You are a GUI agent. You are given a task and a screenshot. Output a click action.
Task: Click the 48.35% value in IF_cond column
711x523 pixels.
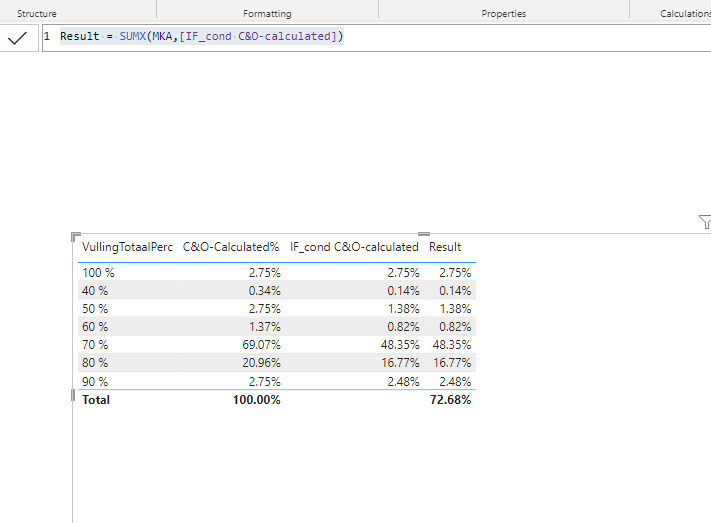coord(400,345)
